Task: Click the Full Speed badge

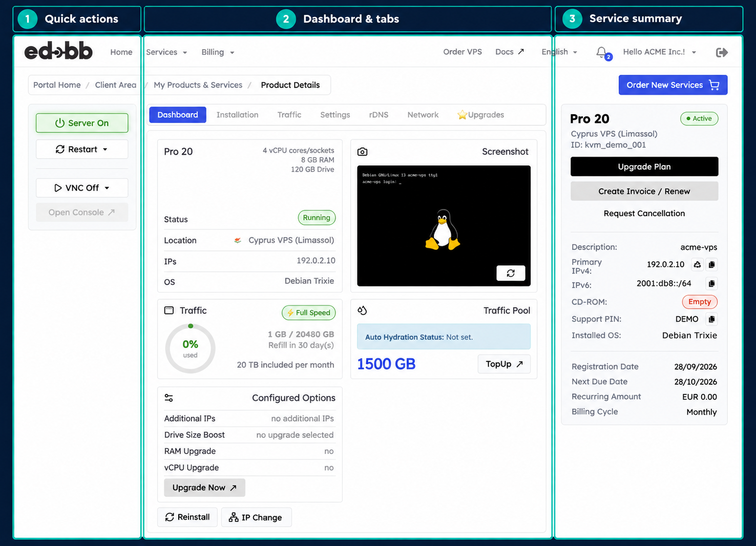Action: coord(309,312)
